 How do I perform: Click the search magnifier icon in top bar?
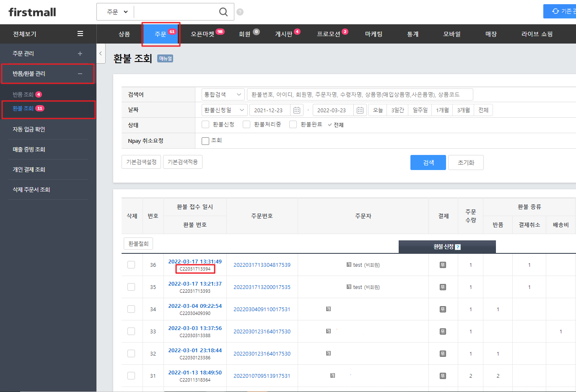coord(223,12)
